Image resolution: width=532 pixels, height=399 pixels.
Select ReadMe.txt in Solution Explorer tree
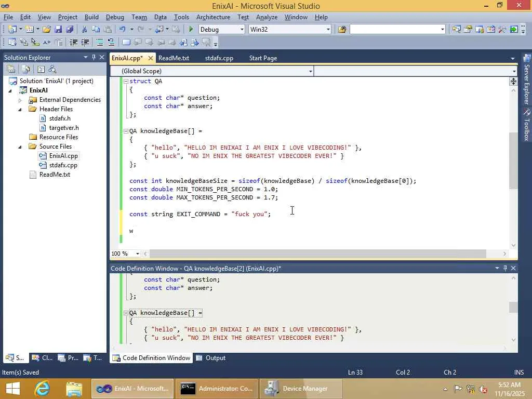(55, 175)
